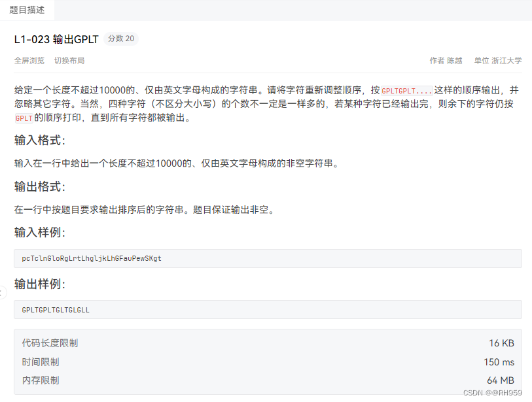Click the 内存限制 64 MB row

pos(262,380)
